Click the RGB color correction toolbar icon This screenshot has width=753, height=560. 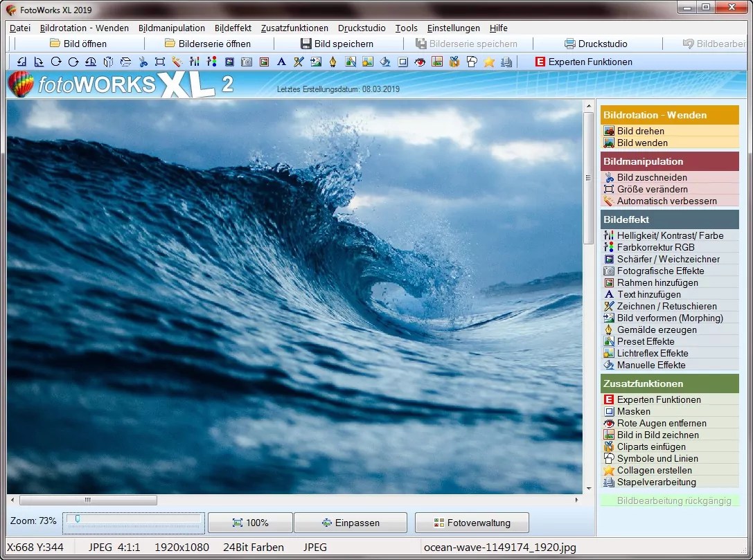point(212,62)
